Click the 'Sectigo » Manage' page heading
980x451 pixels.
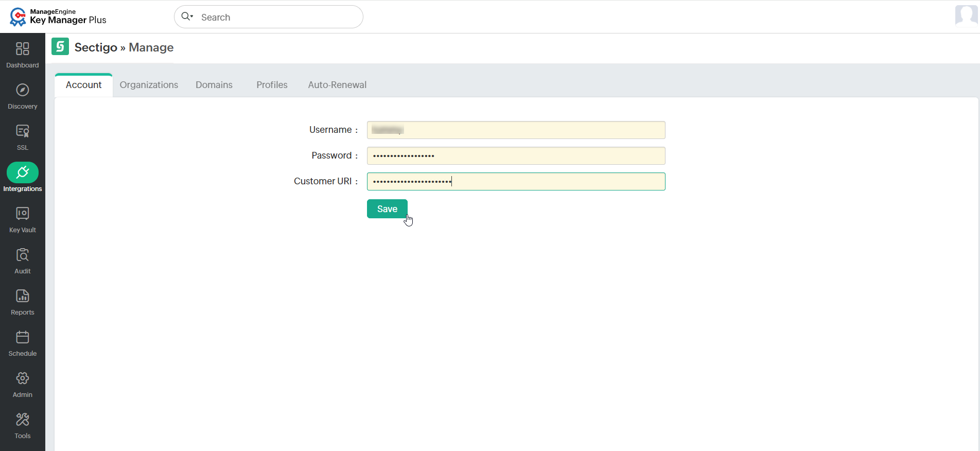pos(124,47)
